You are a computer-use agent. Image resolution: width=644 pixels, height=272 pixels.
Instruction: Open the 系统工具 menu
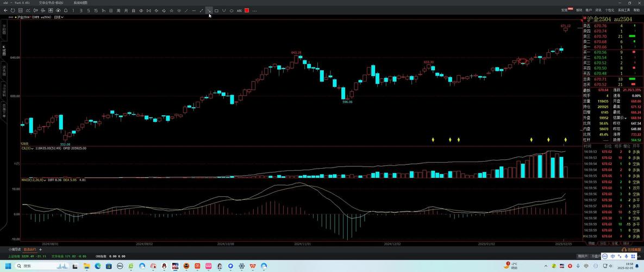click(x=623, y=10)
